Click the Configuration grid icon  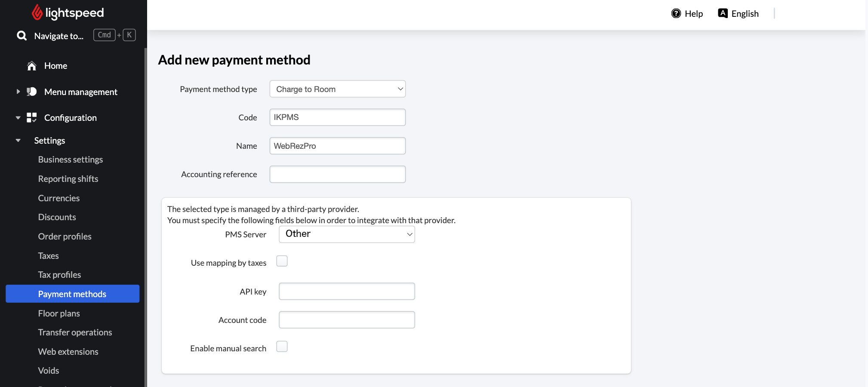[x=32, y=117]
